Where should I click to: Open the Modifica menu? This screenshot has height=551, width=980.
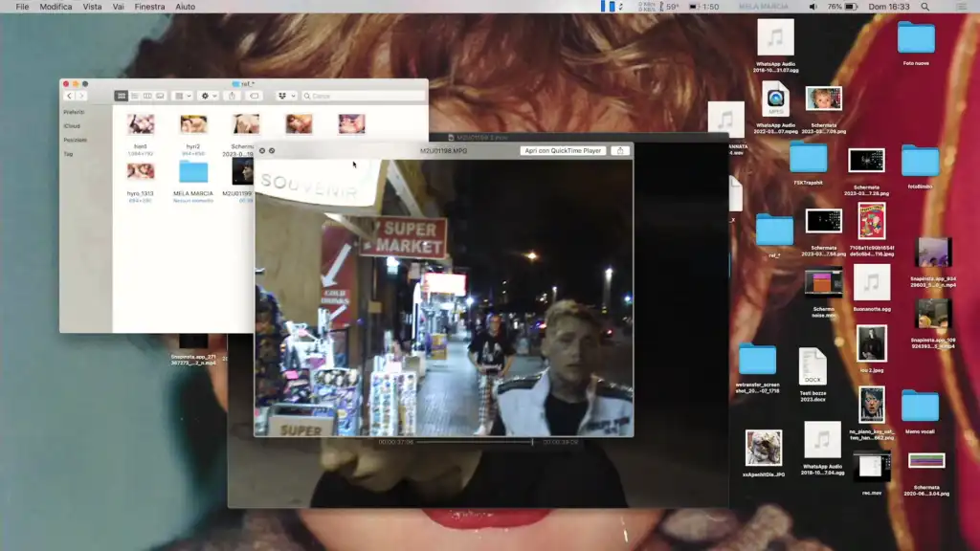tap(56, 7)
